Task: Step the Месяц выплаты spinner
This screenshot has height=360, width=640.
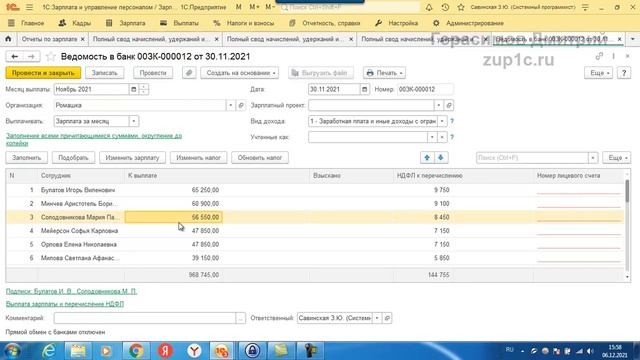Action: tap(144, 89)
